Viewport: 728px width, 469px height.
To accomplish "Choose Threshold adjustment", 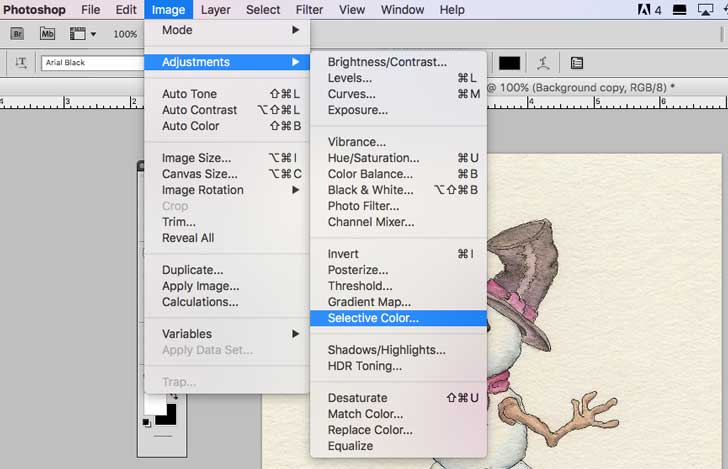I will point(398,286).
